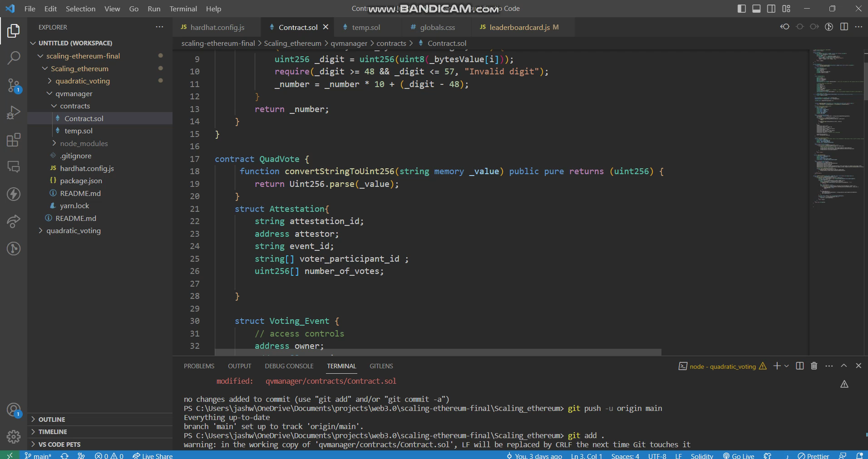Close the Contract.sol tab

(325, 27)
